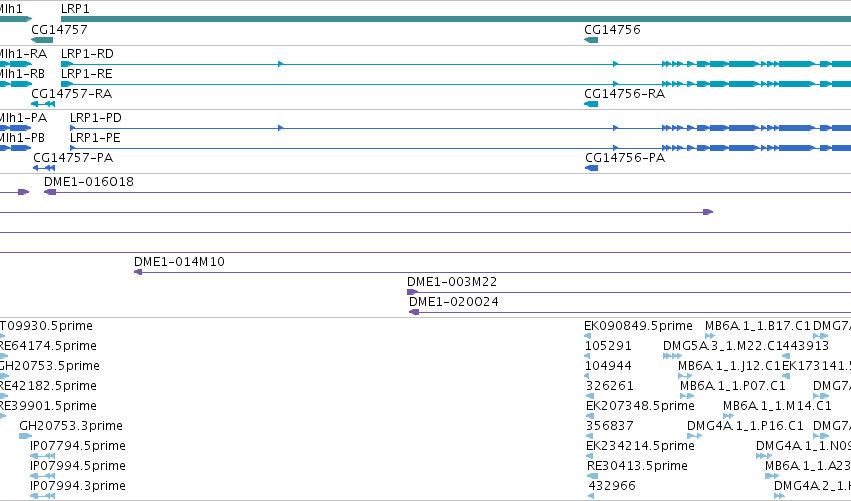Screen dimensions: 851x501
Task: Click the CG14756-PA protein label
Action: [625, 158]
